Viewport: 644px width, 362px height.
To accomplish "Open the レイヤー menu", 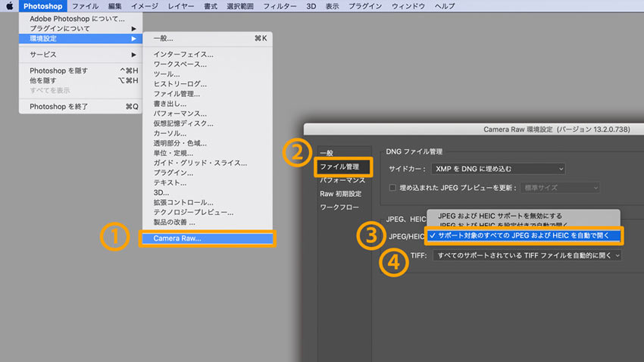I will click(x=181, y=6).
